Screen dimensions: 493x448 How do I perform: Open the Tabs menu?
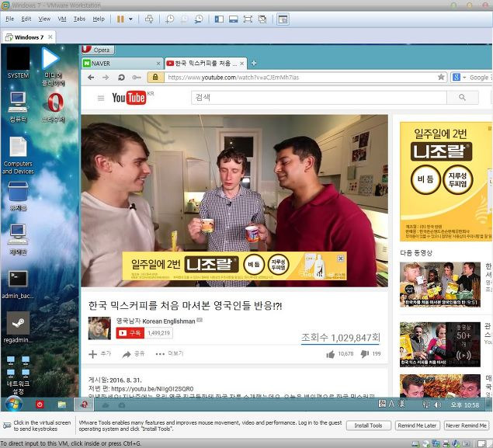(x=79, y=19)
